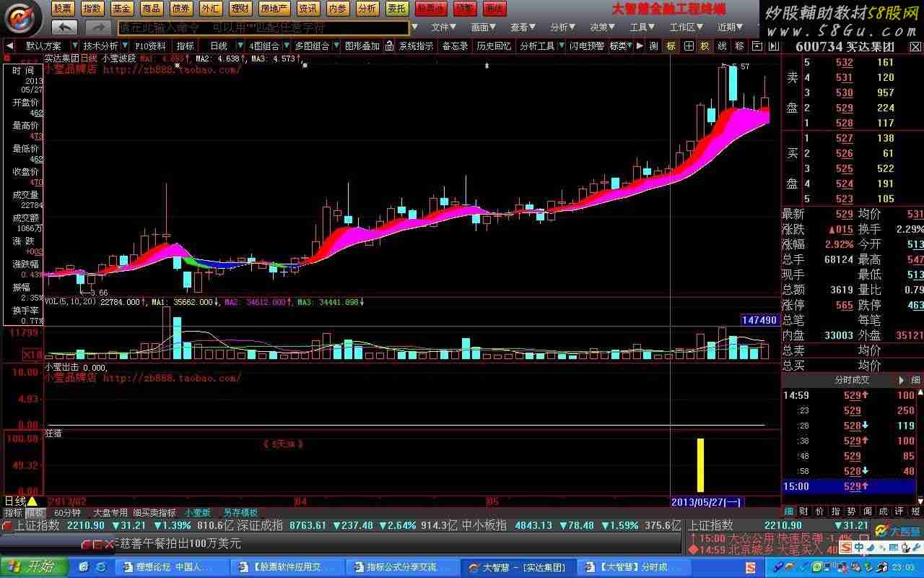This screenshot has height=578, width=924.
Task: Click the 移 toolbar icon
Action: pyautogui.click(x=739, y=46)
